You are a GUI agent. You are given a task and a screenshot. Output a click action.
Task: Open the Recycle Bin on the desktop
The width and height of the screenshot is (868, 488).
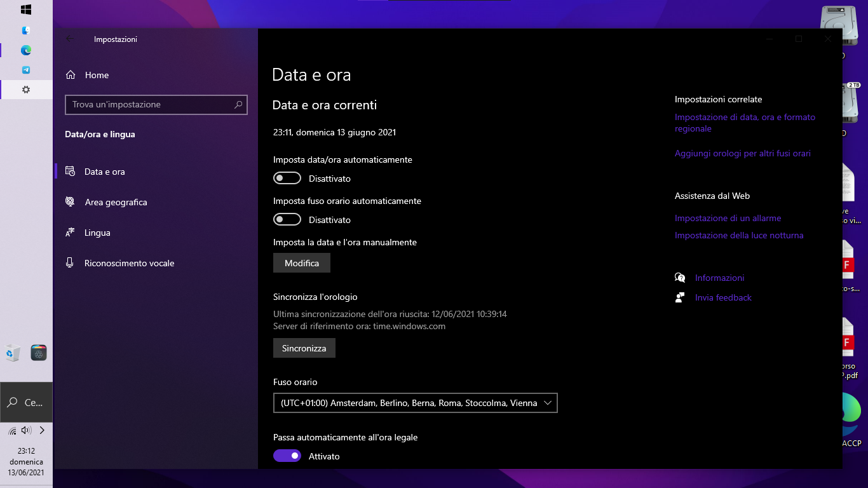click(13, 352)
